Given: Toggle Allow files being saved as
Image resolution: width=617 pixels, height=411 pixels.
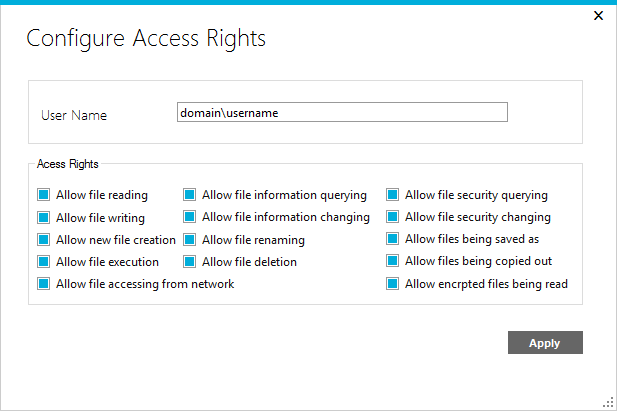Looking at the screenshot, I should 393,239.
